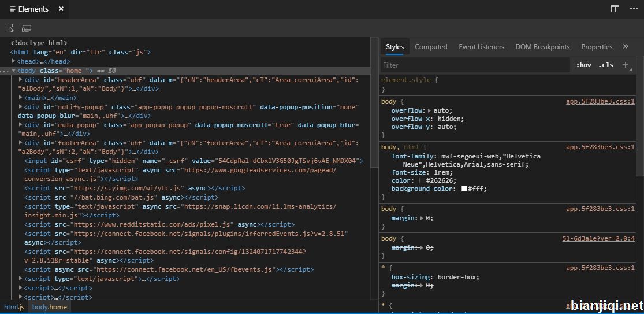644x314 pixels.
Task: Select the s.yimg.com ytc.js script row
Action: 135,188
